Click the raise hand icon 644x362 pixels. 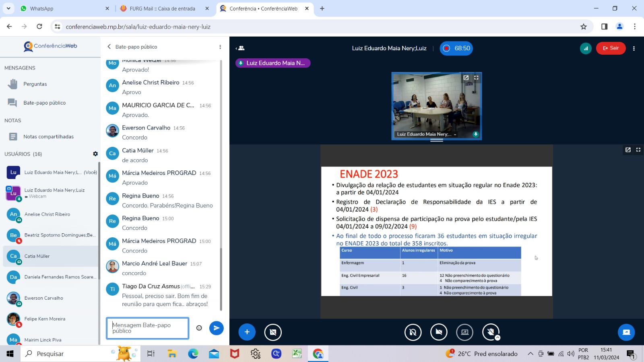491,332
